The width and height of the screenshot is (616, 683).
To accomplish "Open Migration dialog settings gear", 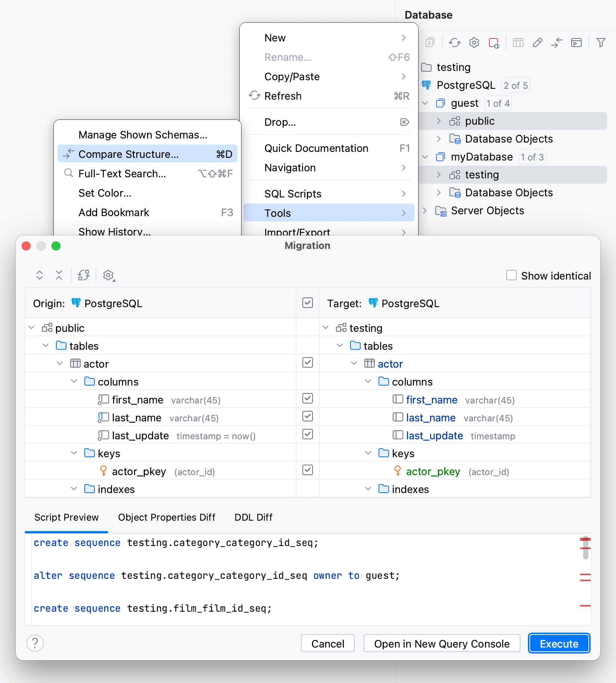I will tap(108, 276).
